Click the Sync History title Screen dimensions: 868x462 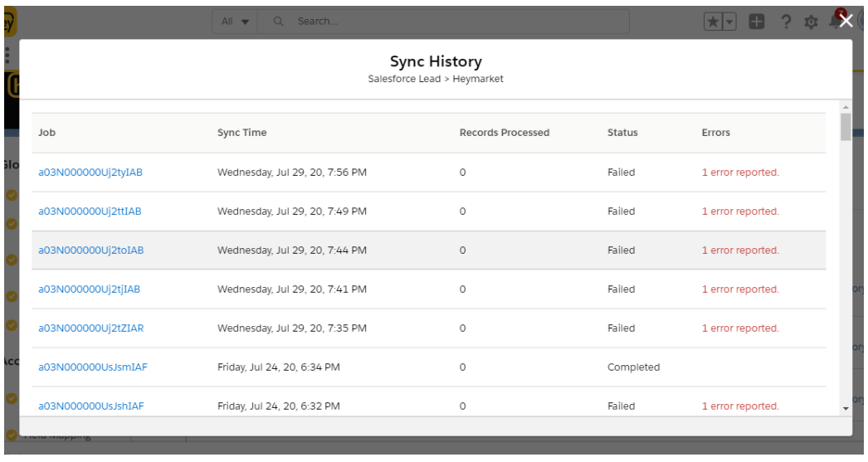point(436,61)
